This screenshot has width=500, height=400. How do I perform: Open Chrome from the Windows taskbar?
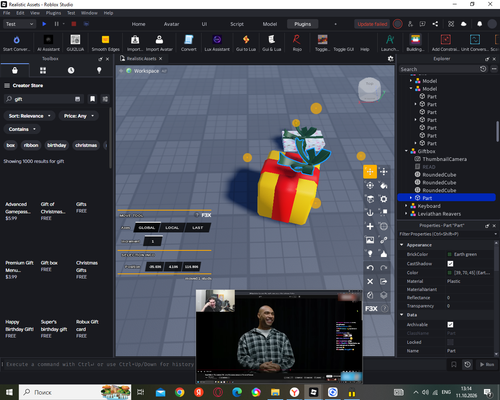180,392
